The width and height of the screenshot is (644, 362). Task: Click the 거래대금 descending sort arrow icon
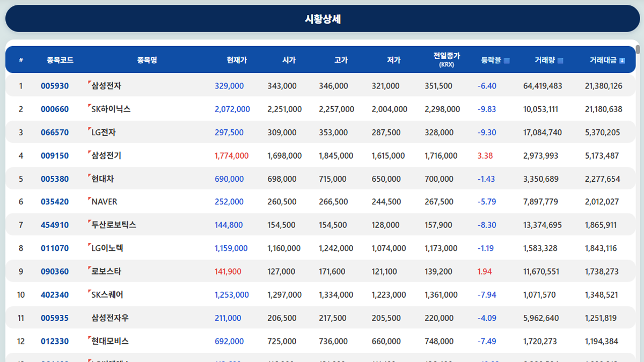pyautogui.click(x=622, y=61)
